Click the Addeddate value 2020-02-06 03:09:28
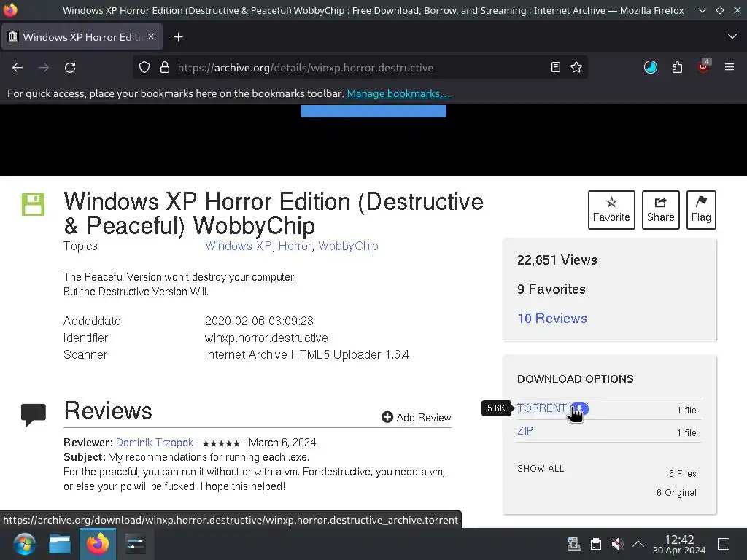Viewport: 747px width, 560px height. tap(259, 321)
